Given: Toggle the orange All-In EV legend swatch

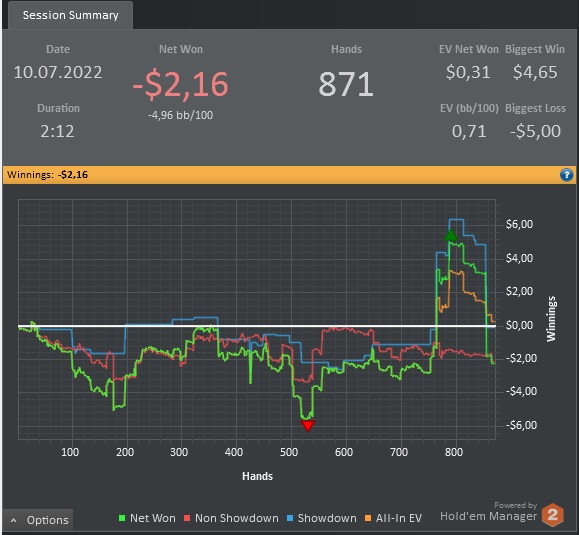Looking at the screenshot, I should (x=368, y=518).
